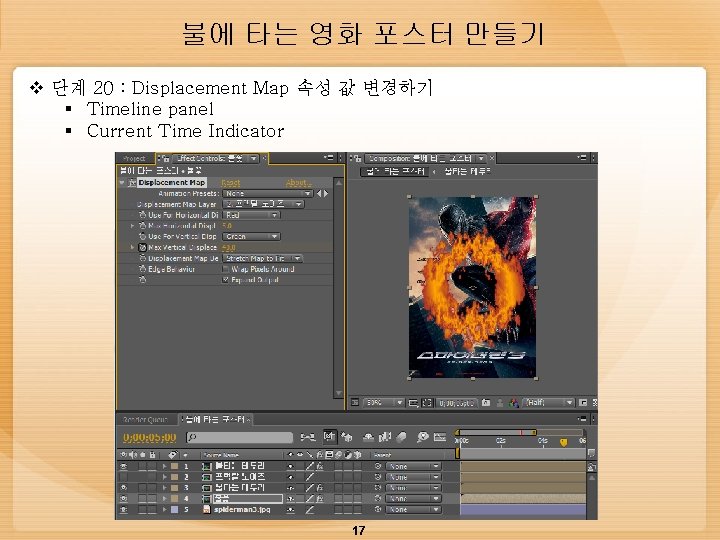Toggle the hide shy layers icon
Image resolution: width=720 pixels, height=540 pixels.
tap(368, 438)
